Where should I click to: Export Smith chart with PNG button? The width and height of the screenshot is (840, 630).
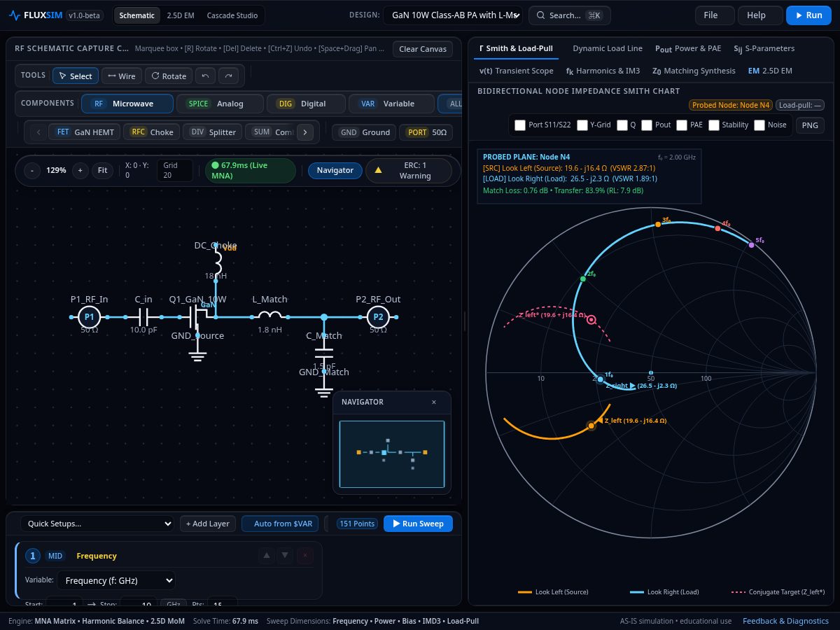[810, 125]
